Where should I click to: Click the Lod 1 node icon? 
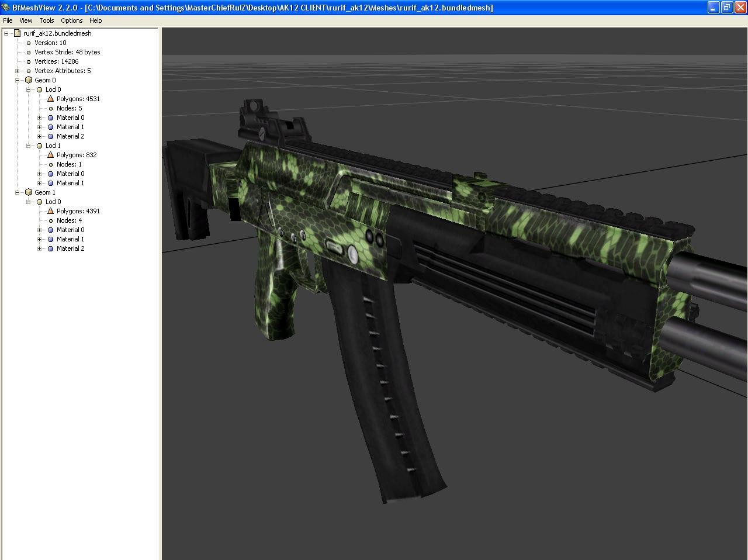(39, 146)
